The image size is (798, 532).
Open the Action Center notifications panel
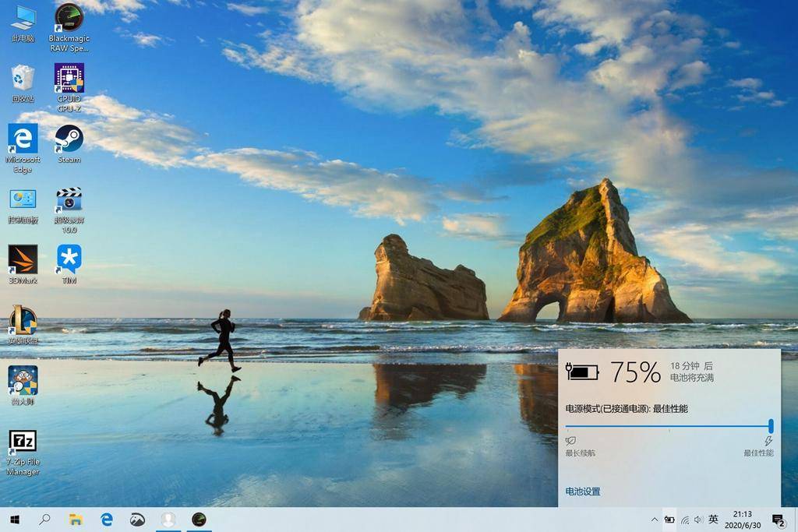779,520
